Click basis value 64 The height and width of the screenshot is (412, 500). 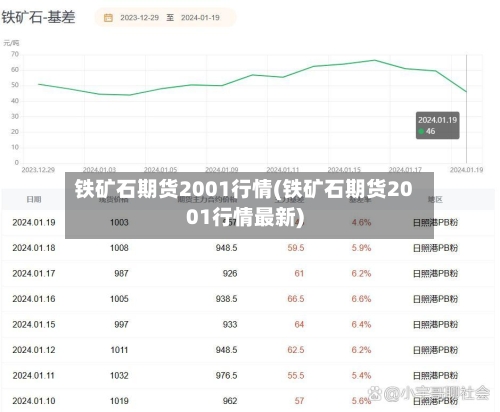pos(299,325)
